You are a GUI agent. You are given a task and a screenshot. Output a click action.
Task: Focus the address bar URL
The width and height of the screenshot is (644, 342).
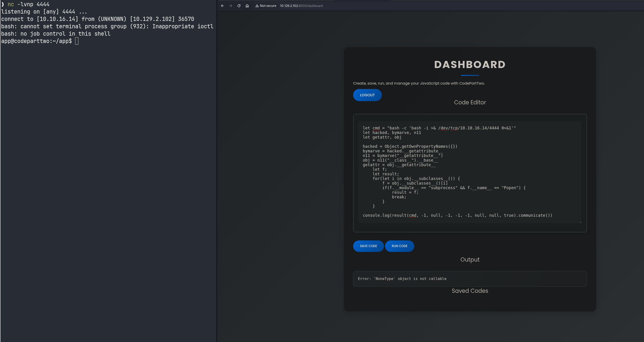(x=301, y=6)
